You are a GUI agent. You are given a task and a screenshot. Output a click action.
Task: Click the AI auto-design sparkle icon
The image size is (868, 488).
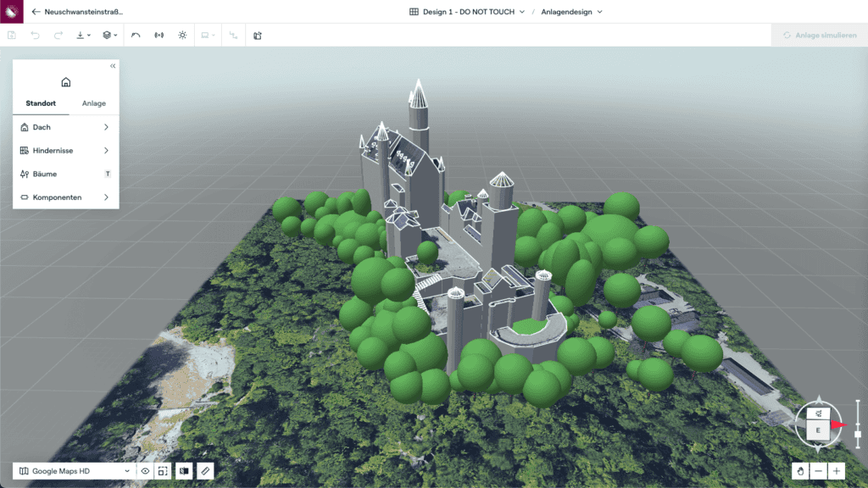(258, 36)
